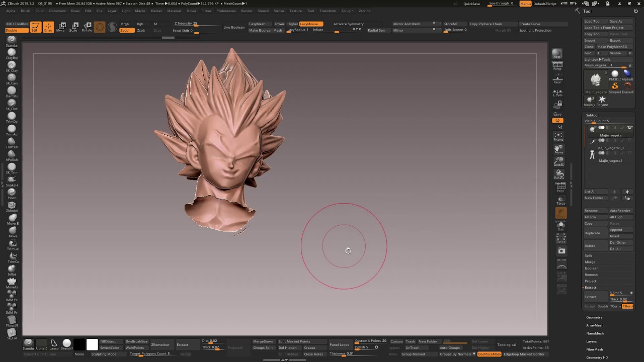Toggle Persp perspective view
This screenshot has height=362, width=644.
click(x=557, y=66)
